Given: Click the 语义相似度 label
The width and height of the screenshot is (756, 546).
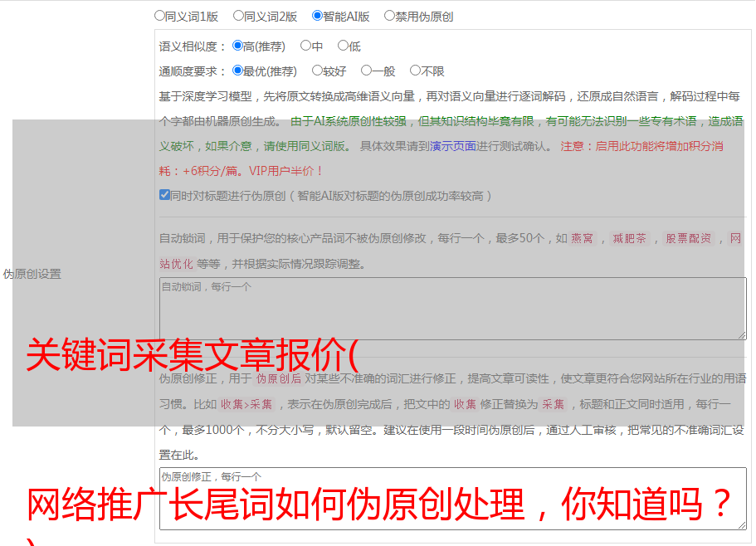Looking at the screenshot, I should point(188,46).
